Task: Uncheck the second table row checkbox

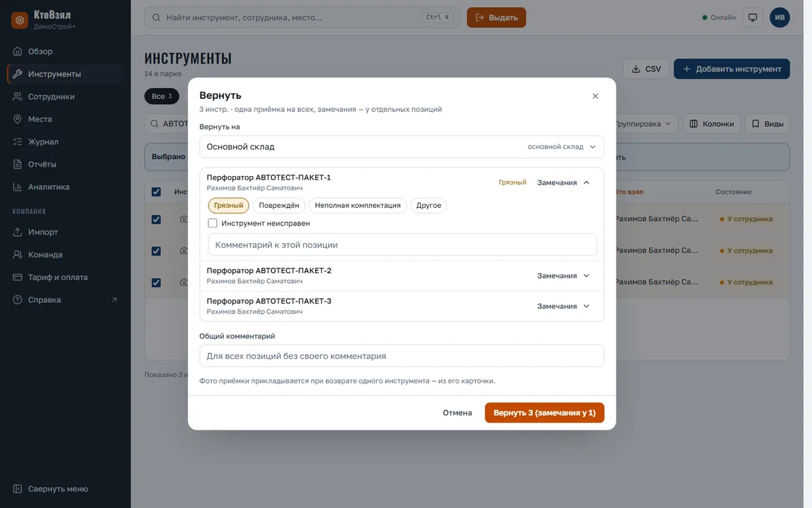Action: [156, 251]
